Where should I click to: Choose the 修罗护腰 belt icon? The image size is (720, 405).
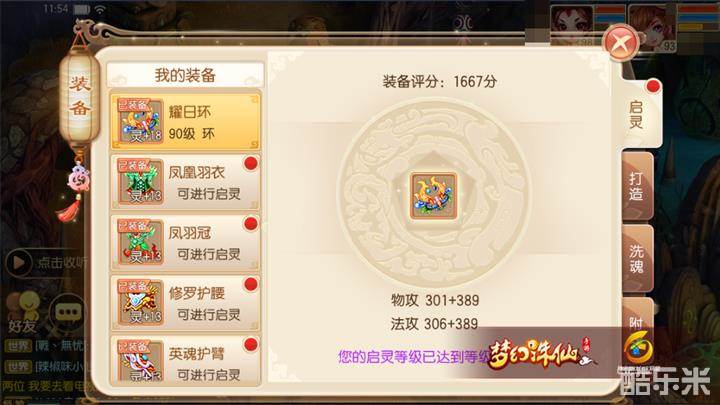(140, 302)
